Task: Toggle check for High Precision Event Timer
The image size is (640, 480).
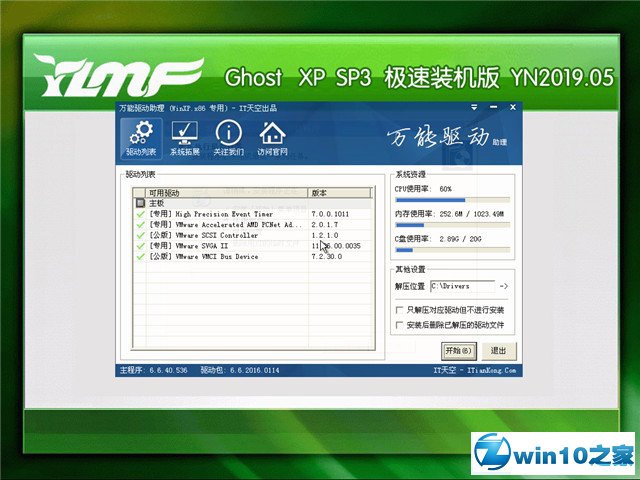Action: (140, 214)
